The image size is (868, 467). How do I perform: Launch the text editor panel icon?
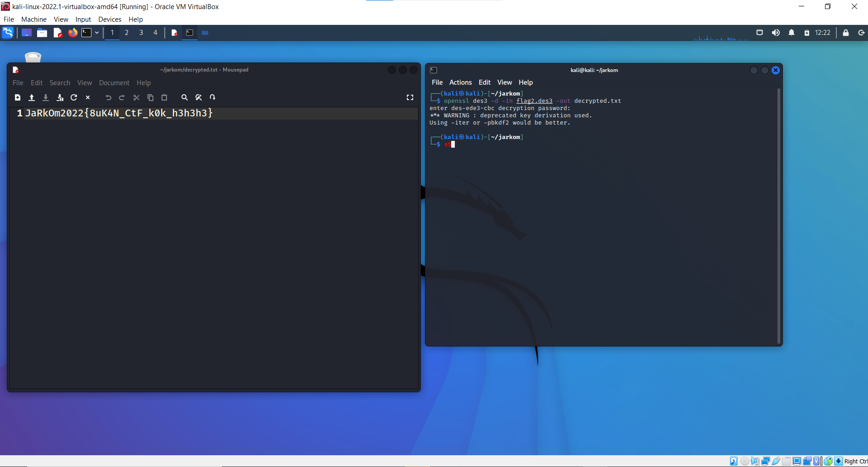click(x=57, y=33)
